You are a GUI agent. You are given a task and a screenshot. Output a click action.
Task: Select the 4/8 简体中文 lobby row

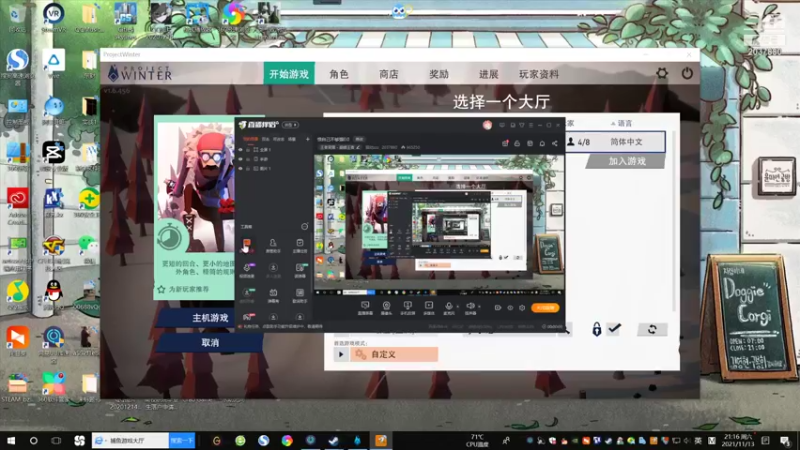pyautogui.click(x=614, y=142)
